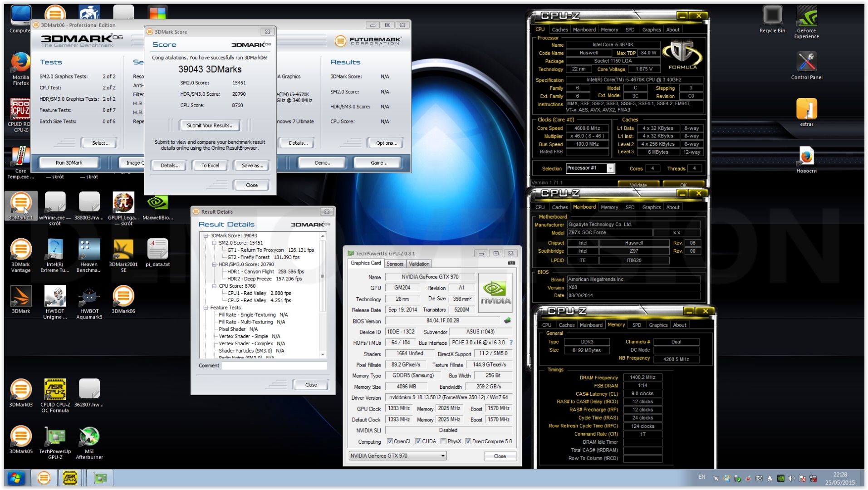Switch to the Sensors tab in GPU-Z

[395, 264]
